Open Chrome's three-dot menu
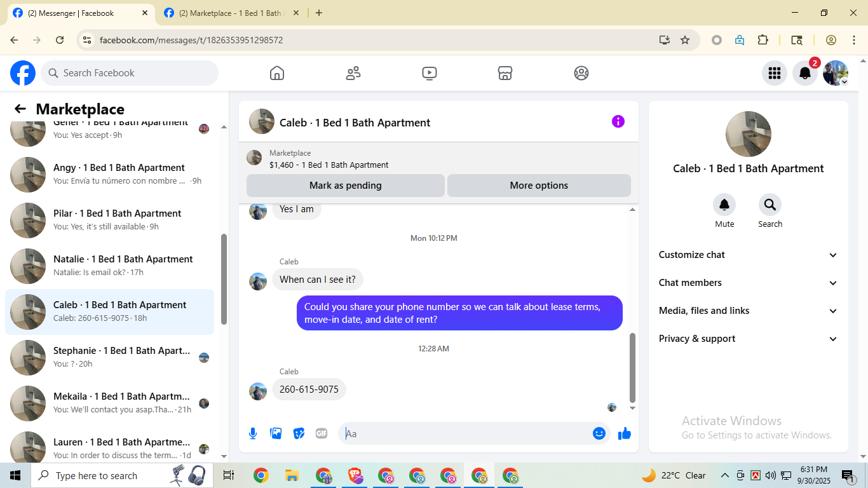The width and height of the screenshot is (868, 488). tap(854, 40)
